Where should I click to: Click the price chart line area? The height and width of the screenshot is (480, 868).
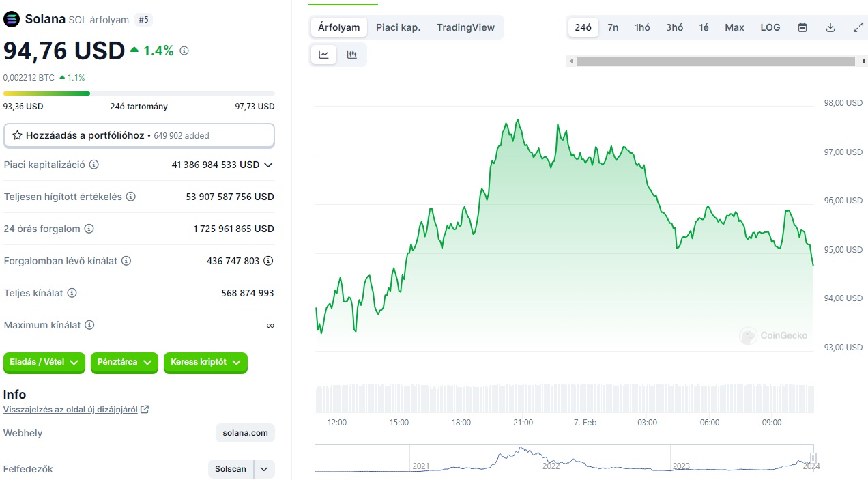564,227
